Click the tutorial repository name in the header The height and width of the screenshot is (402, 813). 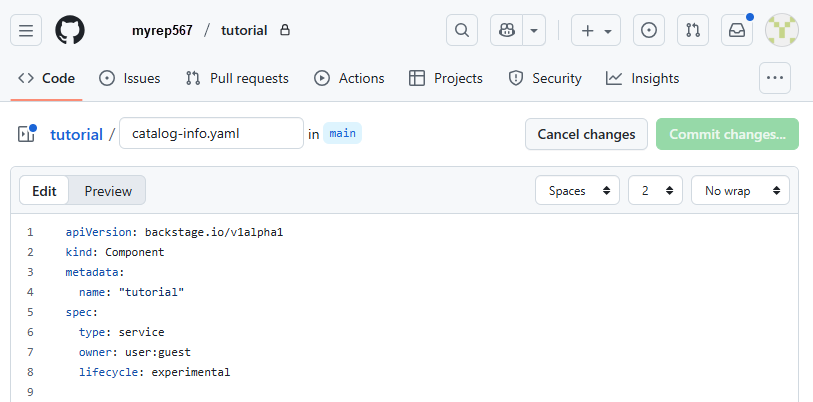pos(244,31)
